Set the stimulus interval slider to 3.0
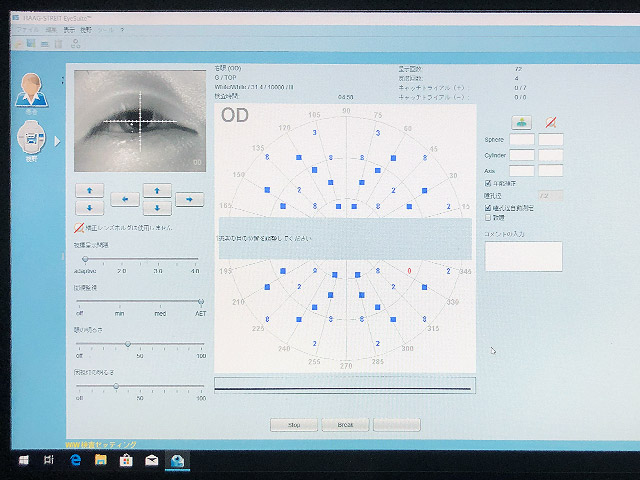This screenshot has width=640, height=480. (x=158, y=259)
